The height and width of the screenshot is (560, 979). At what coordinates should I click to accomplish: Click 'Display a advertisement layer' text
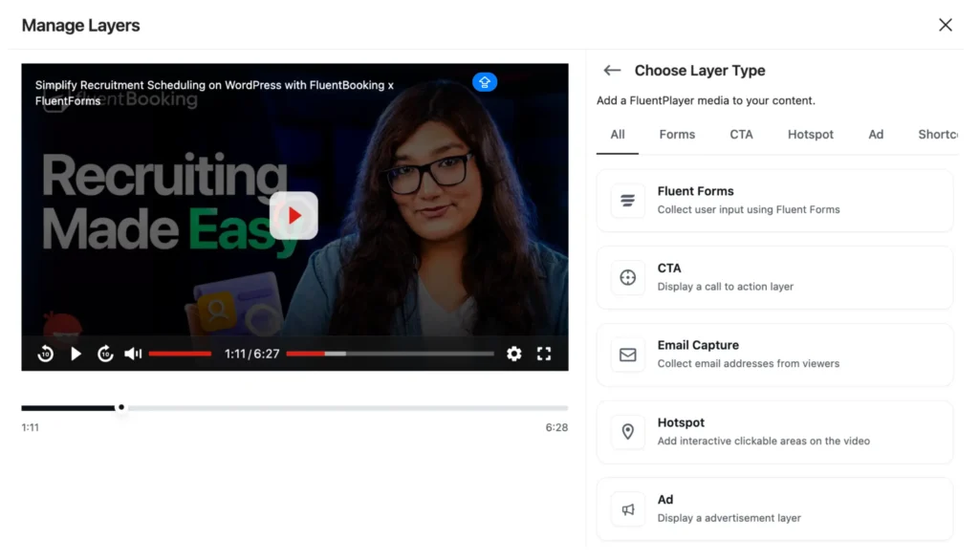coord(729,518)
